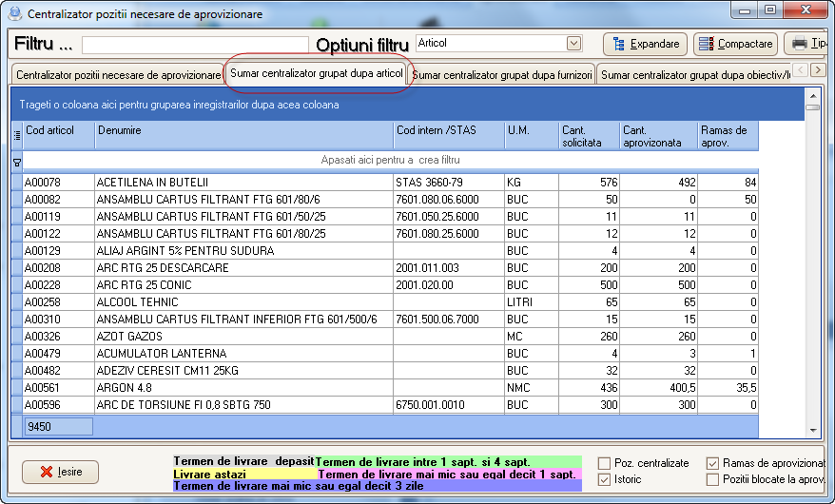Click the filter funnel icon in the filter row
This screenshot has height=504, width=835.
pos(17,163)
